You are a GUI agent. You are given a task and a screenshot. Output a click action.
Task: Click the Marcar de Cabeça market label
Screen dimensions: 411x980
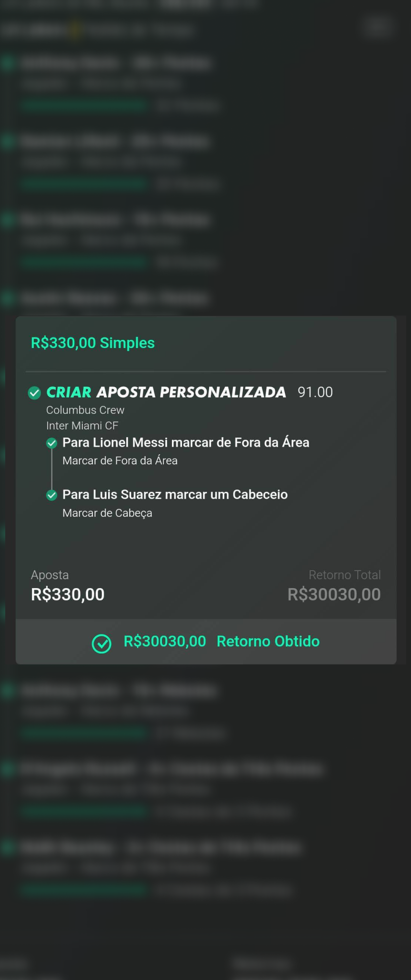coord(107,513)
